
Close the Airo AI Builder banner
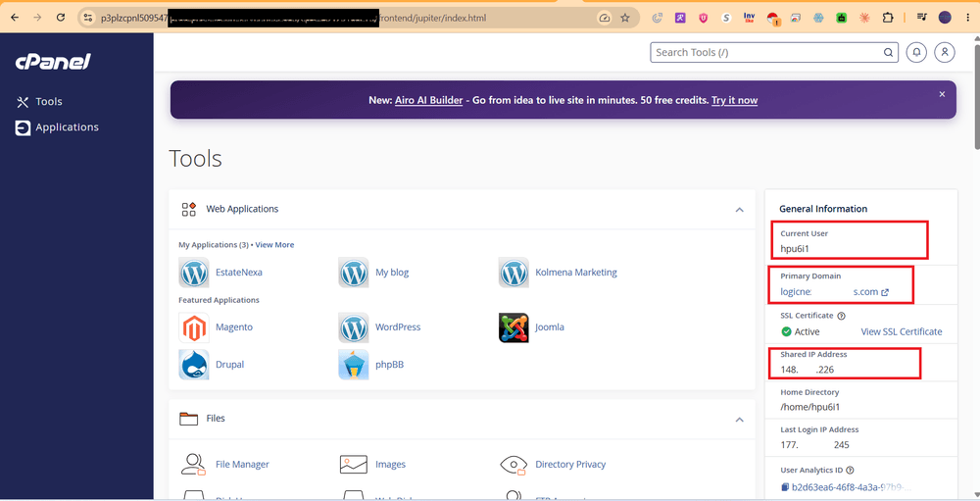click(942, 94)
